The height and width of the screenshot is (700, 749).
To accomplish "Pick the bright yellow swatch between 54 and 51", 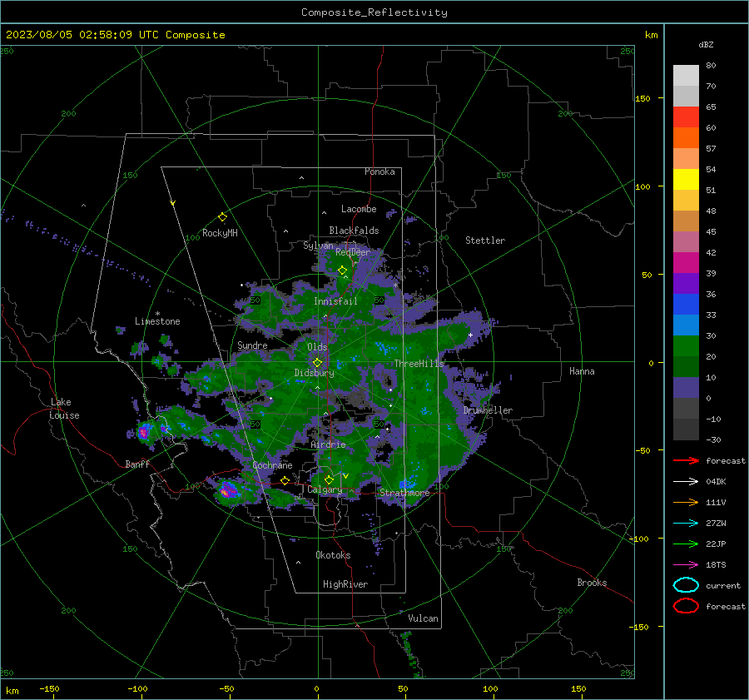I will click(686, 180).
